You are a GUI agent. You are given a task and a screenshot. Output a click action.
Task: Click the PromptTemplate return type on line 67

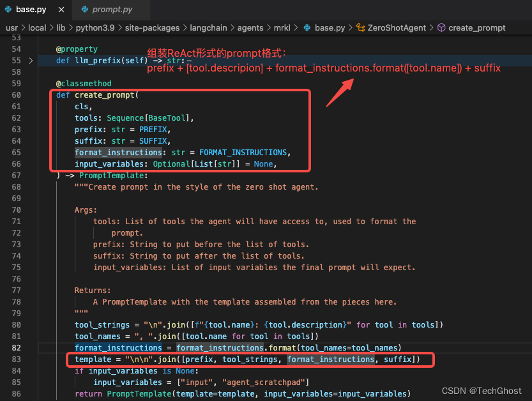(x=112, y=176)
